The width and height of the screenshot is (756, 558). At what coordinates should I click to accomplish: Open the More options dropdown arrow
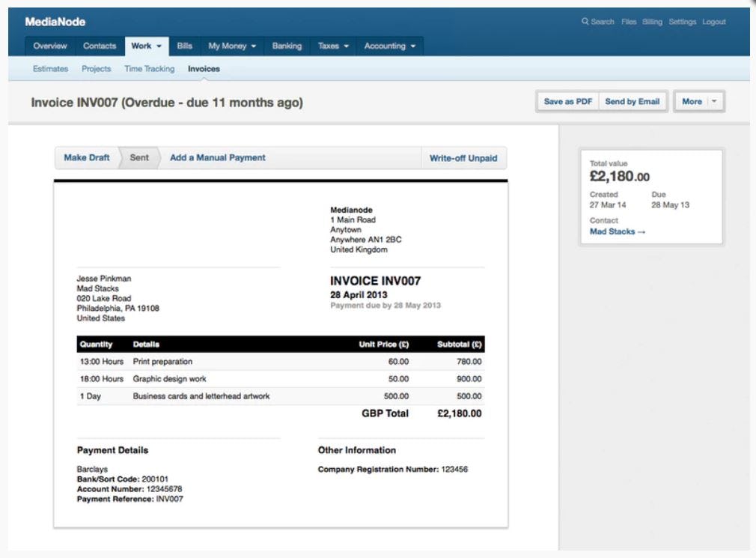(713, 101)
